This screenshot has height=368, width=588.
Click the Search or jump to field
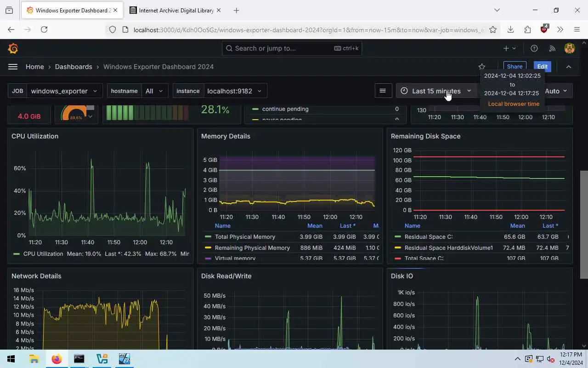click(x=292, y=48)
